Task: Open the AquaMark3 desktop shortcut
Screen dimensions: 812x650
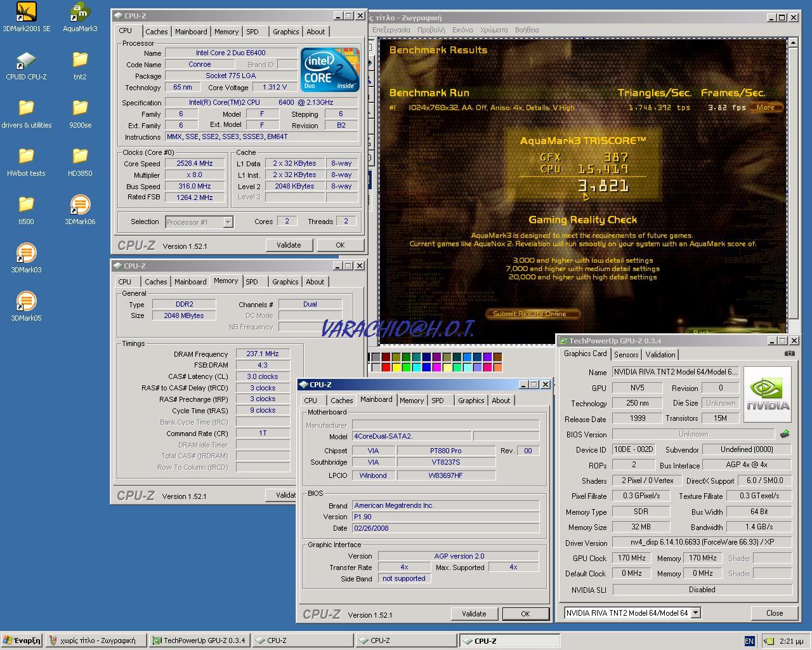Action: pos(80,17)
